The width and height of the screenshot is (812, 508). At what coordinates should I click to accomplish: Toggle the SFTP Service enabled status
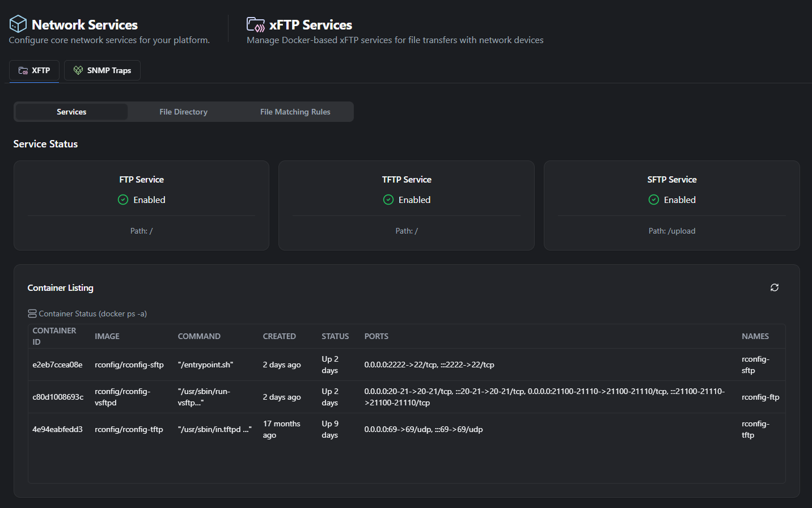(x=672, y=200)
